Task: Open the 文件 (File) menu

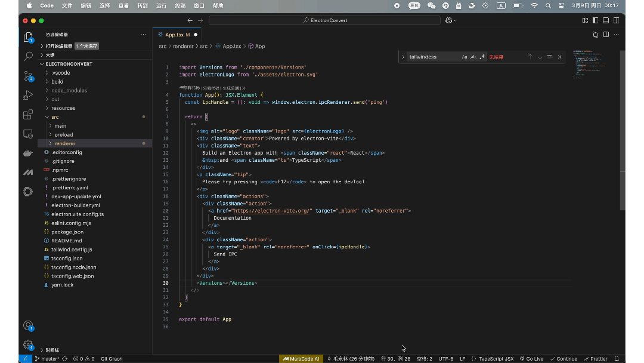Action: coord(67,6)
